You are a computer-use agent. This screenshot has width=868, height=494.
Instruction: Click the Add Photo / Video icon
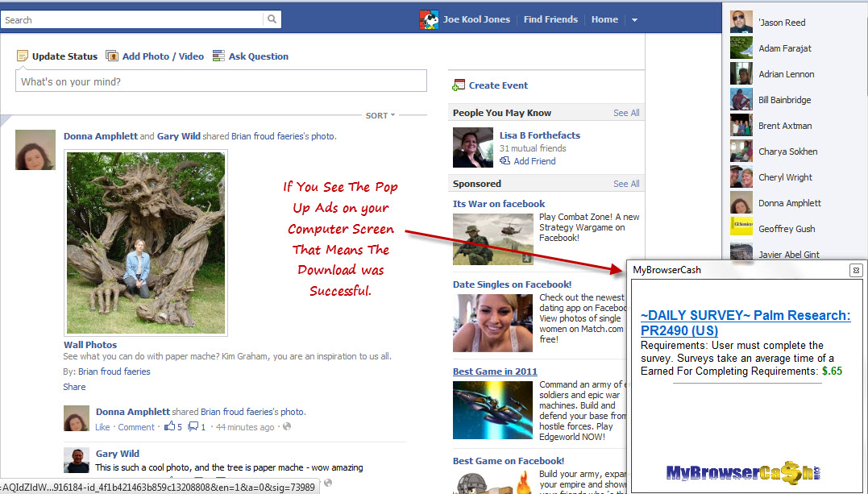(112, 56)
